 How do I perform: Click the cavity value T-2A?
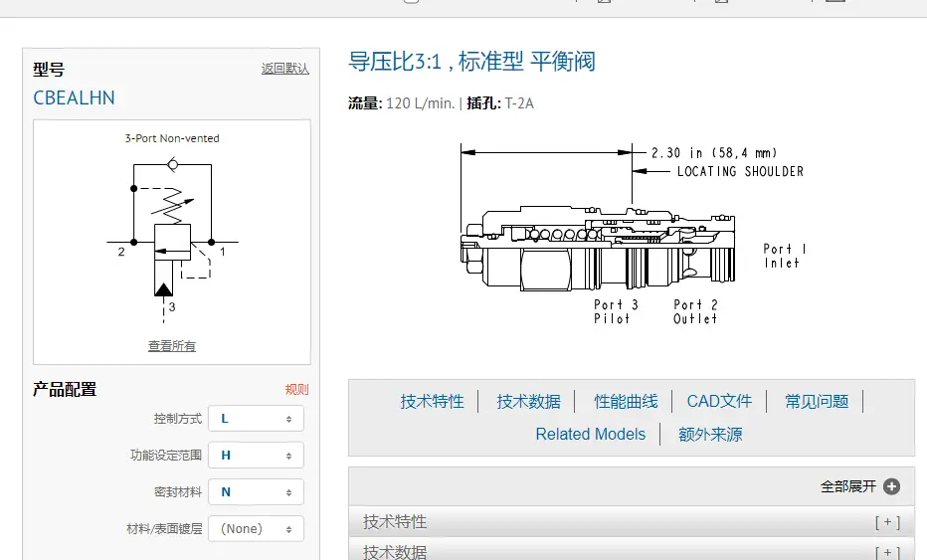coord(519,103)
